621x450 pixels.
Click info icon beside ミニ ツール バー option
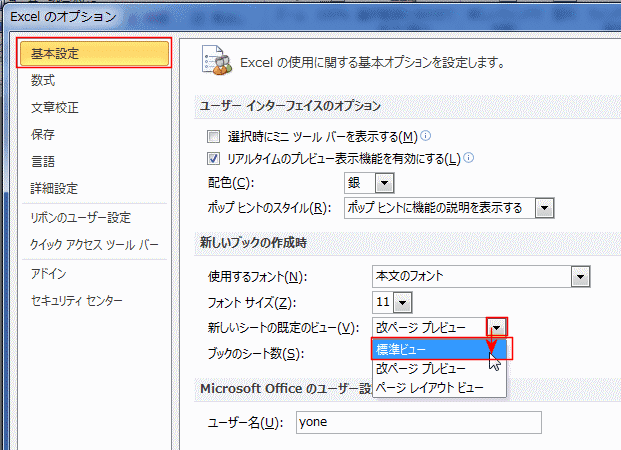[425, 136]
